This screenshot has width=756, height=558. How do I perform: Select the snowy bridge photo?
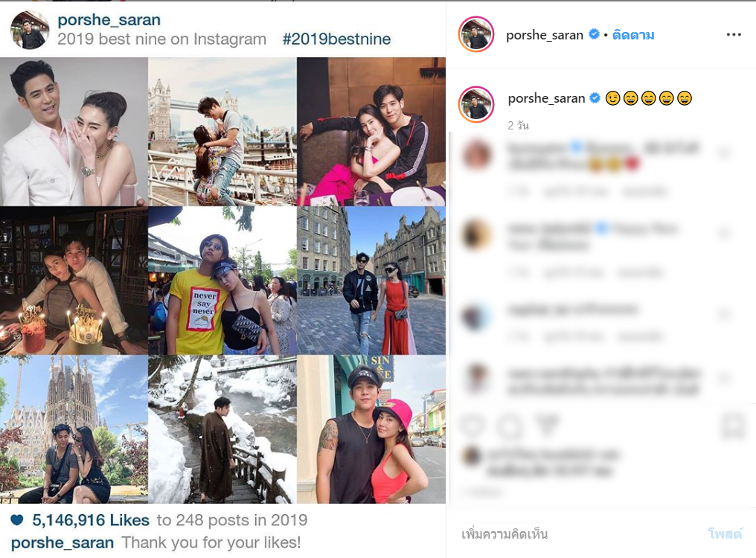pyautogui.click(x=222, y=429)
